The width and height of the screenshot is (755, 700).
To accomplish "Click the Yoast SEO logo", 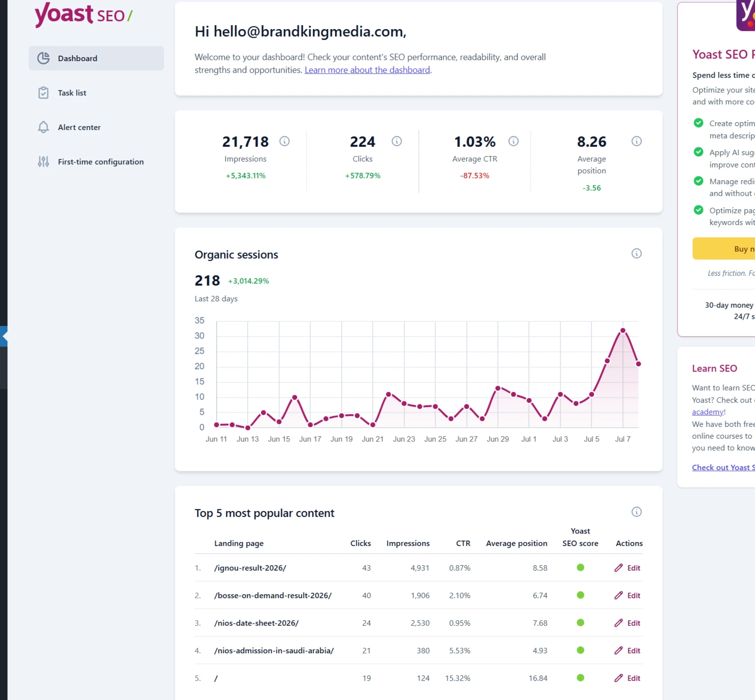I will [83, 14].
